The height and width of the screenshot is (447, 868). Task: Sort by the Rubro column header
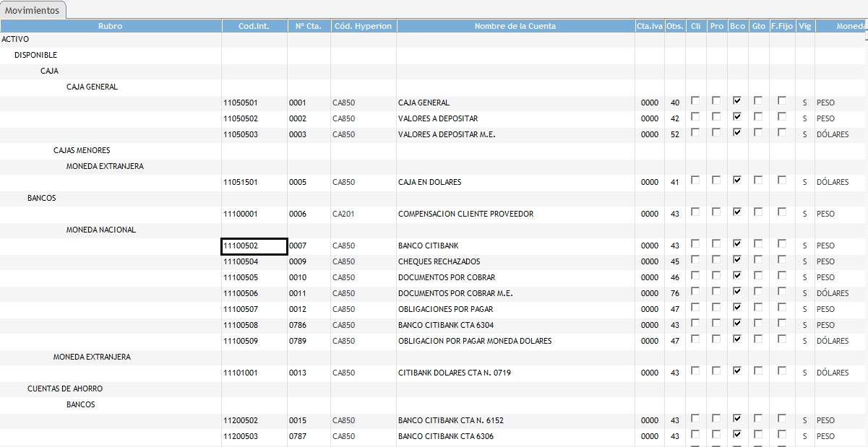111,26
